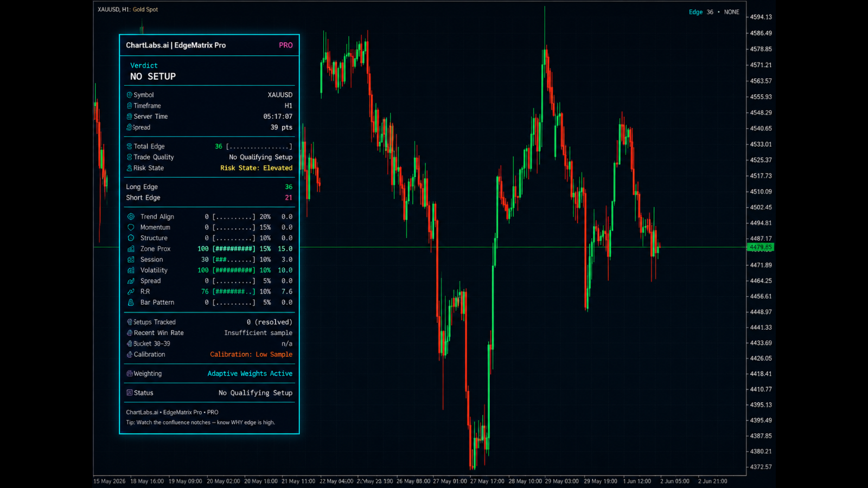
Task: Click the Bucket 30-39 icon
Action: 130,344
